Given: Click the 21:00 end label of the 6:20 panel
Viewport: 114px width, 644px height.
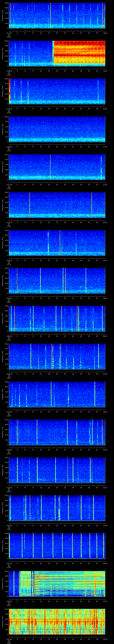Looking at the screenshot, I should pyautogui.click(x=105, y=147).
